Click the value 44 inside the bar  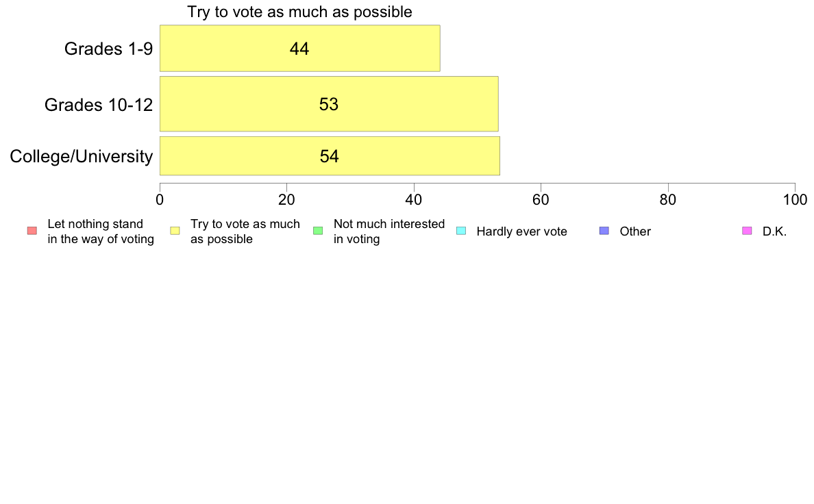pos(299,49)
